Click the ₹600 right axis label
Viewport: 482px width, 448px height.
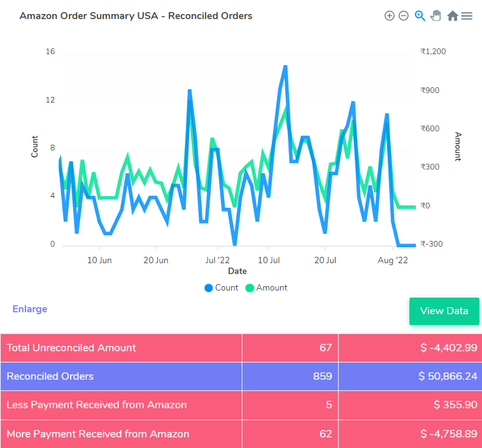pos(430,129)
